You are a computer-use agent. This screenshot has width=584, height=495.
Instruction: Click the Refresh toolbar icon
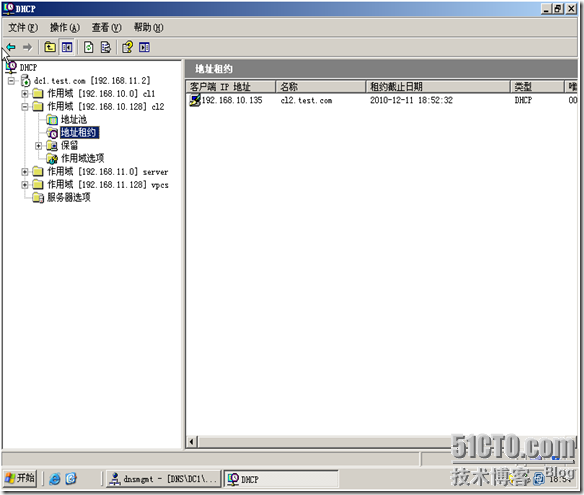89,47
